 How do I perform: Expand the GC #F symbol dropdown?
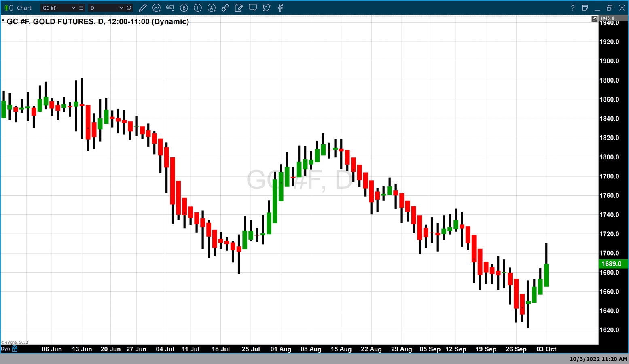(73, 8)
